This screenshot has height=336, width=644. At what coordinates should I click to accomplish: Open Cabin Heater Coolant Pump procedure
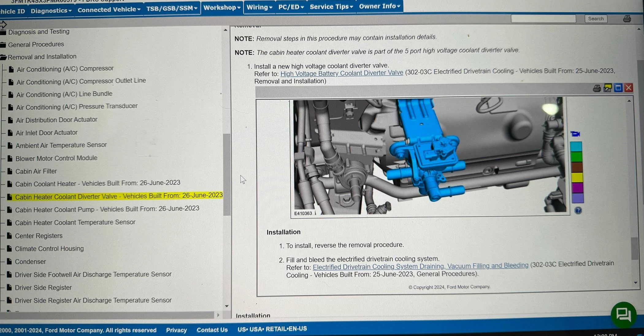click(x=107, y=209)
